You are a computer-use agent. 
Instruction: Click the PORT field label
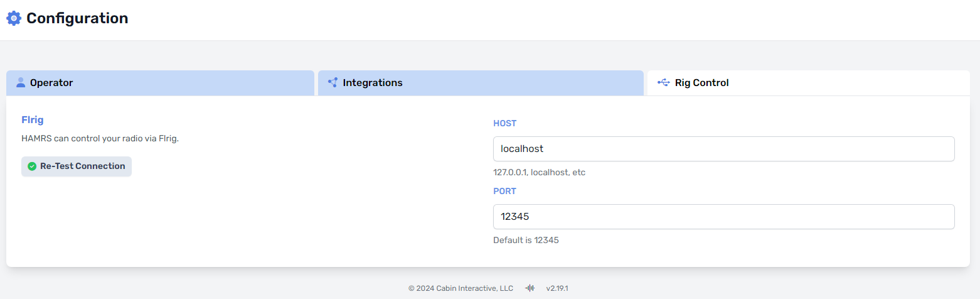click(504, 191)
